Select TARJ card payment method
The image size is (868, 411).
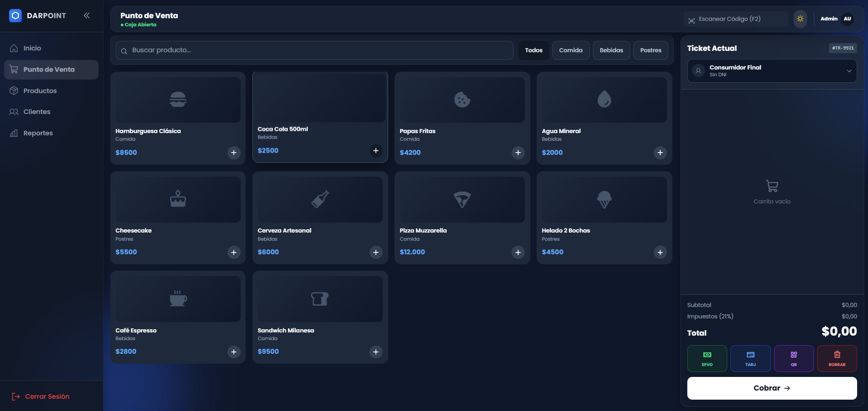coord(750,358)
